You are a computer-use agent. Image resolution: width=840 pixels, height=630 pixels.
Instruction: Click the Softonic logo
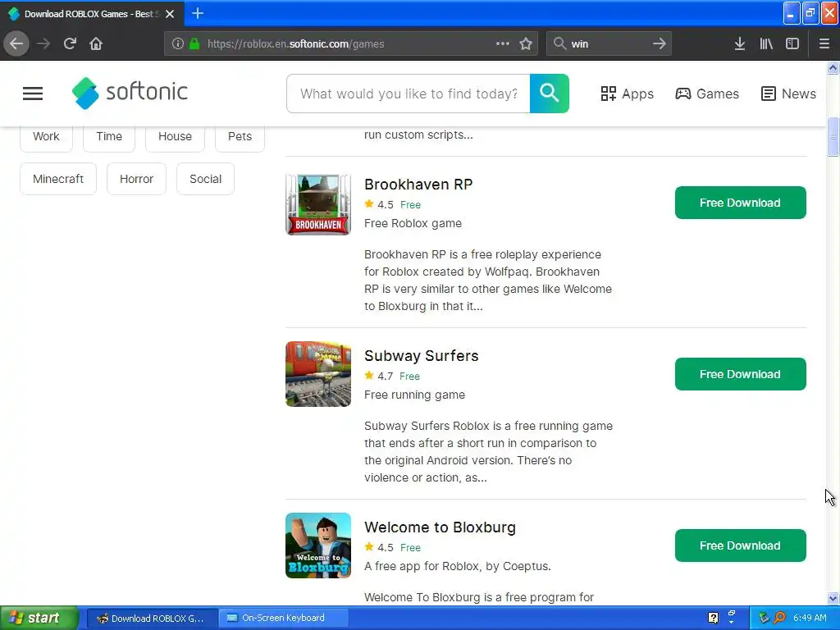[130, 93]
